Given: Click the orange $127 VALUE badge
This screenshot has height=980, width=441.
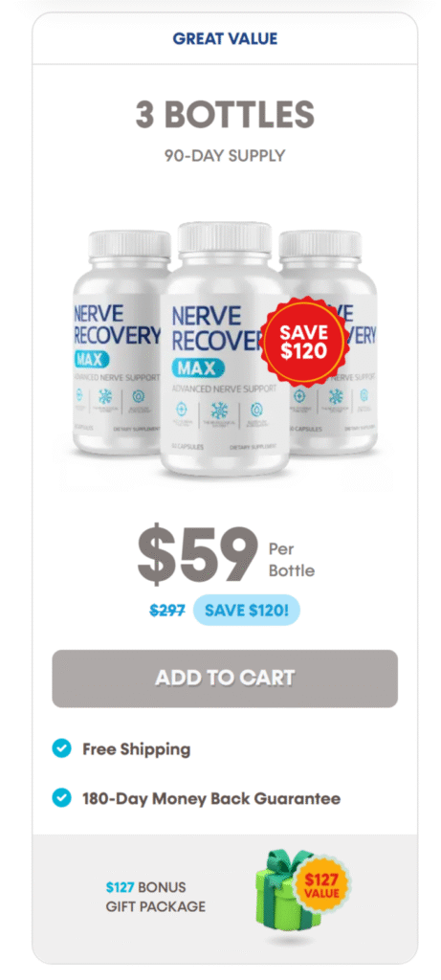Looking at the screenshot, I should click(x=321, y=883).
